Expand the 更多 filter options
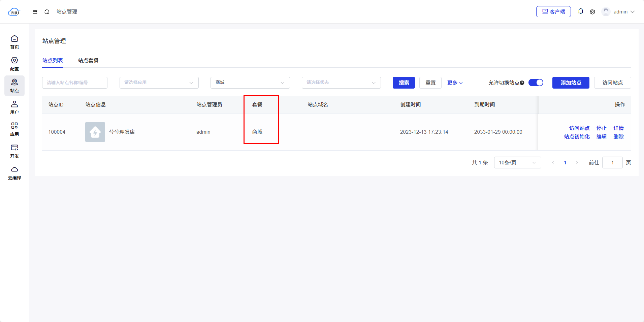Viewport: 644px width, 322px height. click(x=455, y=83)
